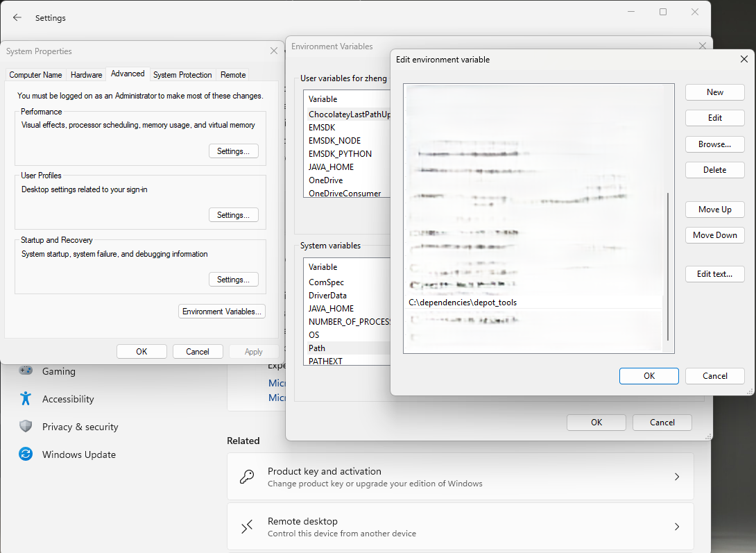Select the Path system variable row
Screen dimensions: 756x553
click(317, 348)
